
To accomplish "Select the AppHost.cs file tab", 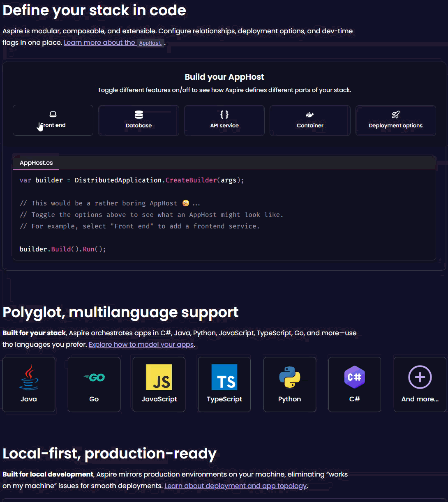I will pyautogui.click(x=36, y=163).
